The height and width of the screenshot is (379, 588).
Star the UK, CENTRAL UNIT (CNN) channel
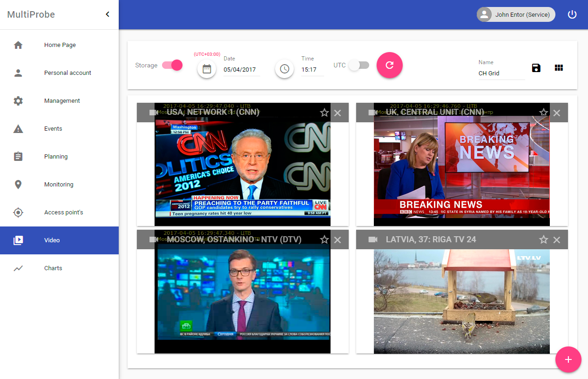(543, 113)
